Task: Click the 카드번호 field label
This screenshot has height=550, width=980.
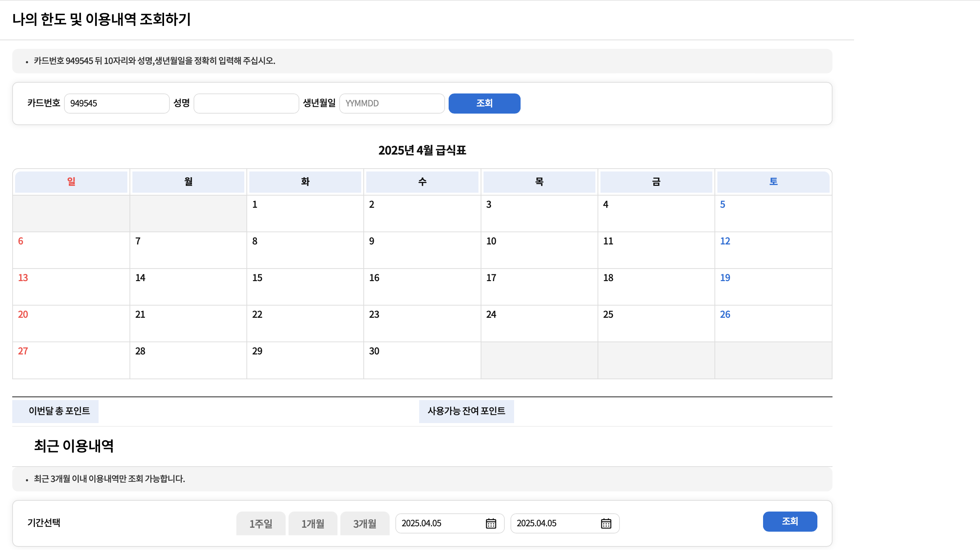Action: pos(44,103)
